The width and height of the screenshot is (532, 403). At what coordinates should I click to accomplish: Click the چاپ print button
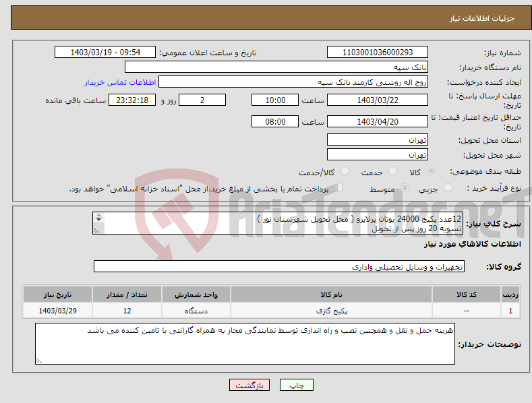point(297,385)
